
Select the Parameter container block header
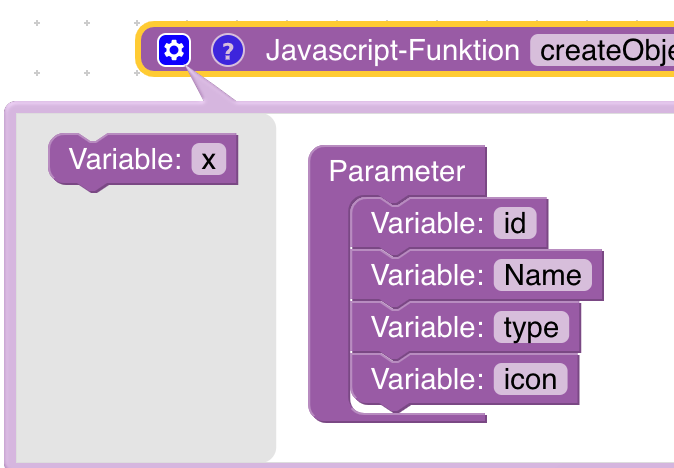(397, 171)
